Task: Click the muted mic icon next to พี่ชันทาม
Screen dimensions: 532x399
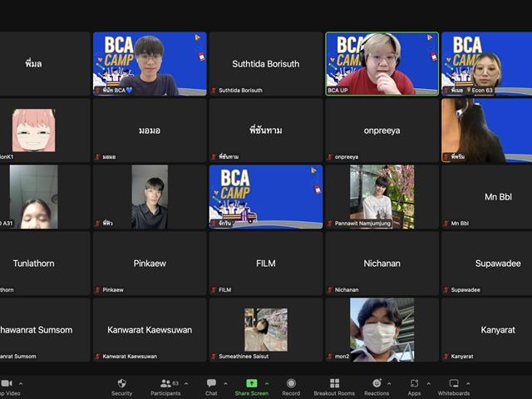Action: click(214, 157)
